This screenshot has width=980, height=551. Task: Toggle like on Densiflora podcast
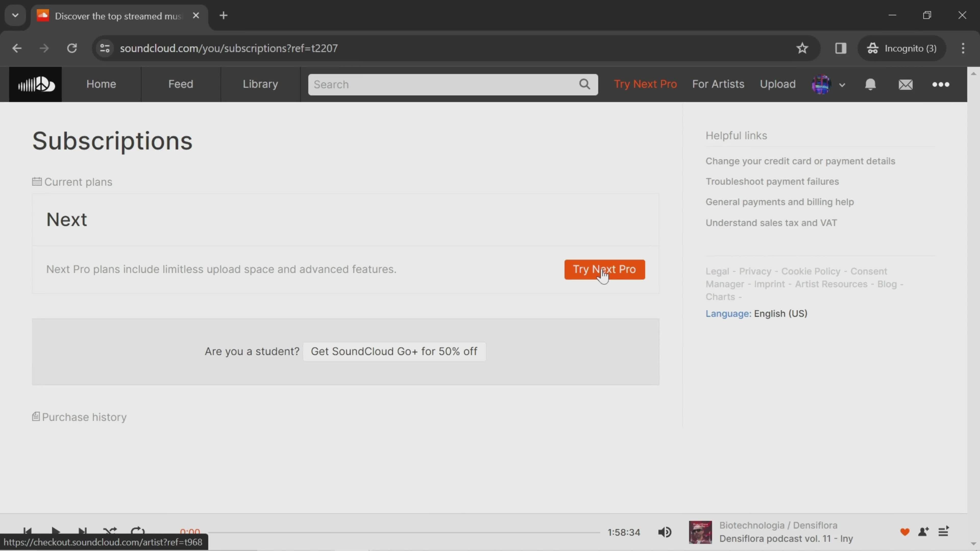coord(905,532)
